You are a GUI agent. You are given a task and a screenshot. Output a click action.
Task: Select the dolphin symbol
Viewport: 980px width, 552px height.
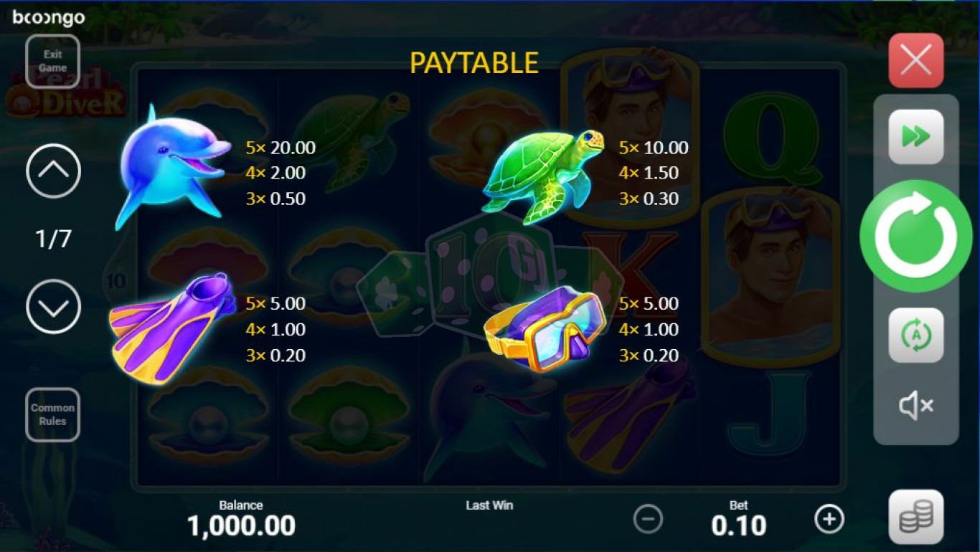coord(173,168)
